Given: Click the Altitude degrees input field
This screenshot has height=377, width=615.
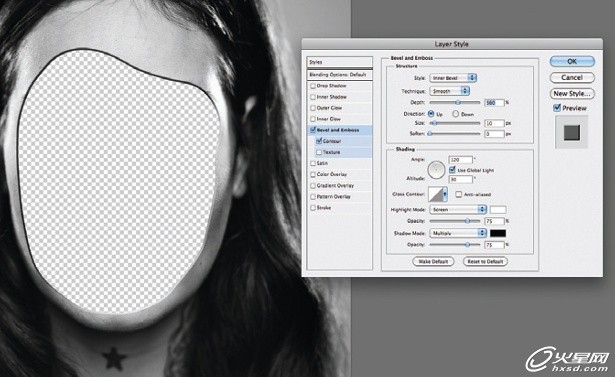Looking at the screenshot, I should [x=460, y=179].
